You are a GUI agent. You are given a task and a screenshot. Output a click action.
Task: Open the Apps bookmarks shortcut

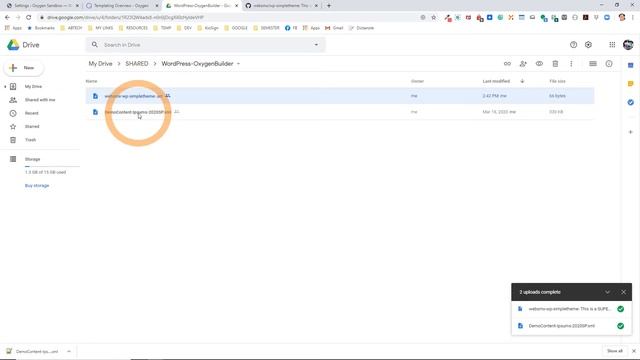click(x=13, y=28)
